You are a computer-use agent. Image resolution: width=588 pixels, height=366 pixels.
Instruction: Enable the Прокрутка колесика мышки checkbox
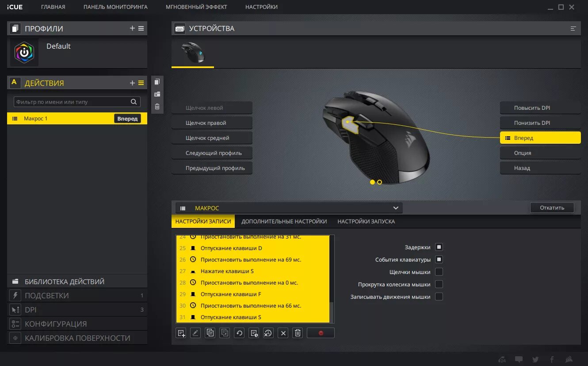point(439,284)
